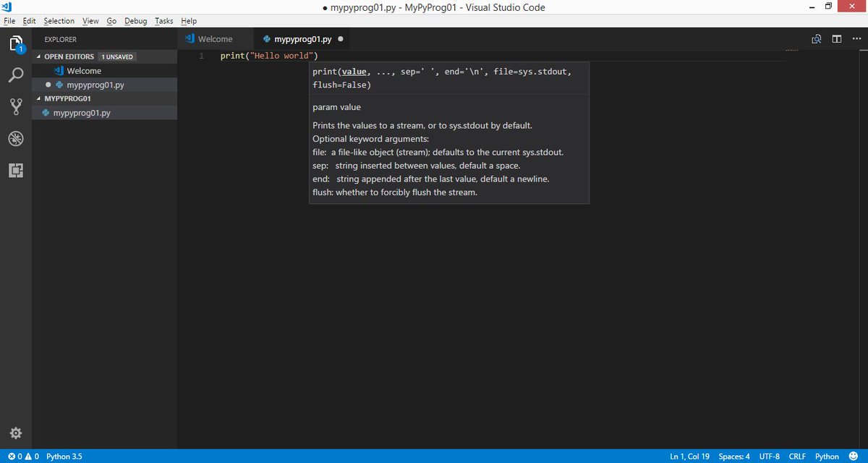The width and height of the screenshot is (868, 463).
Task: Click the Open Preview icon in editor toolbar
Action: coord(816,38)
